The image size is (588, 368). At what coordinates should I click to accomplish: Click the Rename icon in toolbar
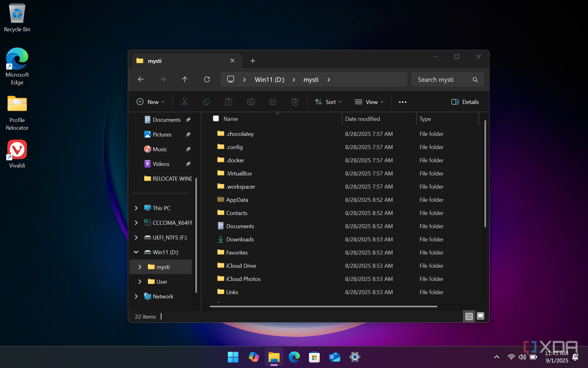pyautogui.click(x=251, y=102)
